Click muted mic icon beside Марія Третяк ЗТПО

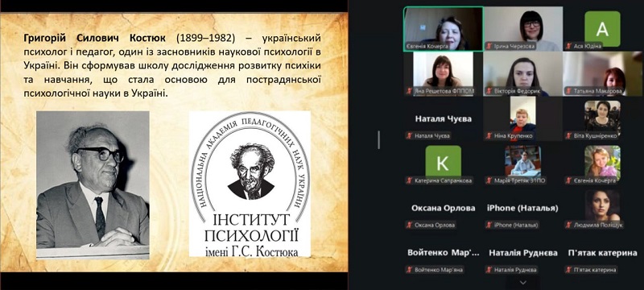489,180
